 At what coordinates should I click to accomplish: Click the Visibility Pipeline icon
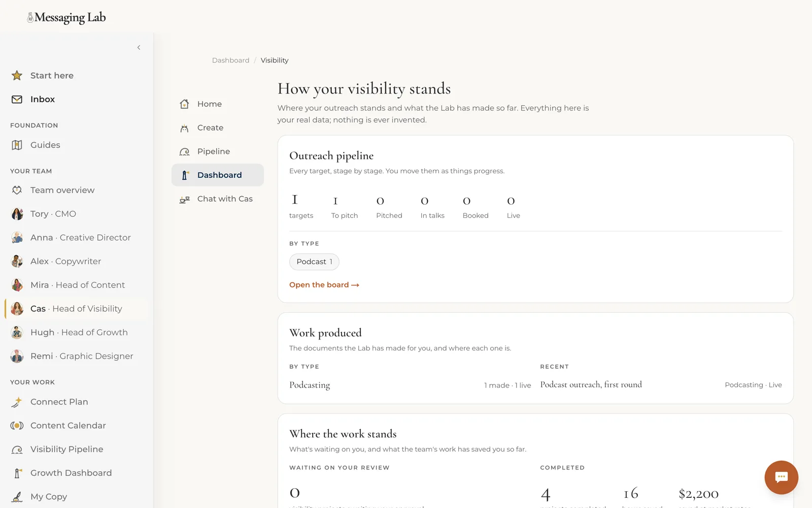pos(17,450)
